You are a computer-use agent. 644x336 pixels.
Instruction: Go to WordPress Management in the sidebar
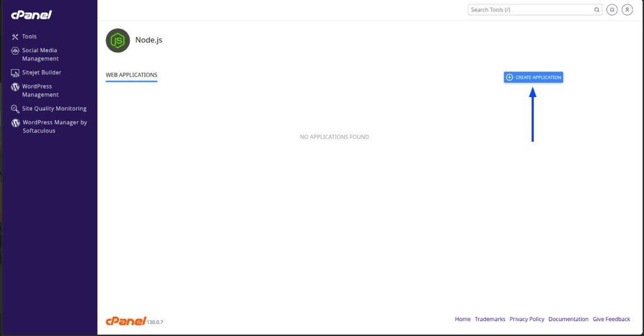pos(40,91)
